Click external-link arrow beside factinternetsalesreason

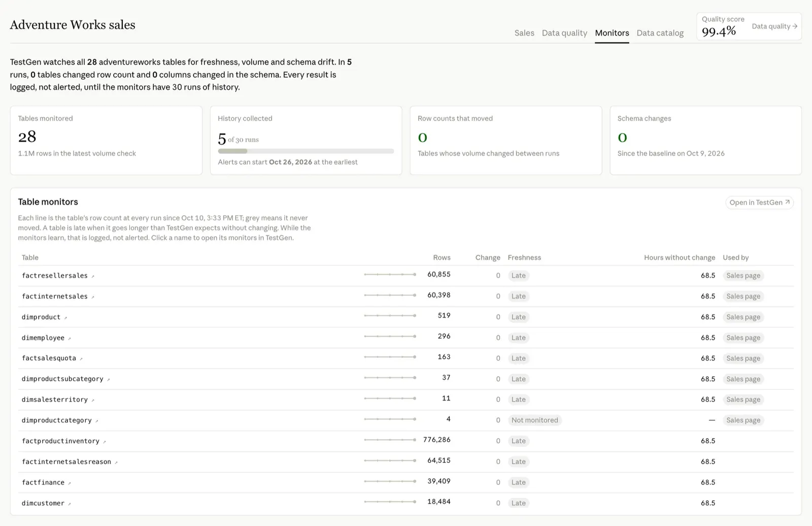coord(116,463)
